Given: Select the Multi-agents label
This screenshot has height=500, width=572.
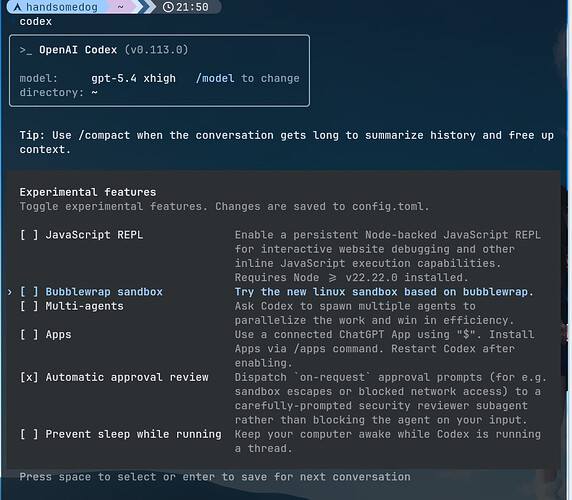Looking at the screenshot, I should [84, 306].
